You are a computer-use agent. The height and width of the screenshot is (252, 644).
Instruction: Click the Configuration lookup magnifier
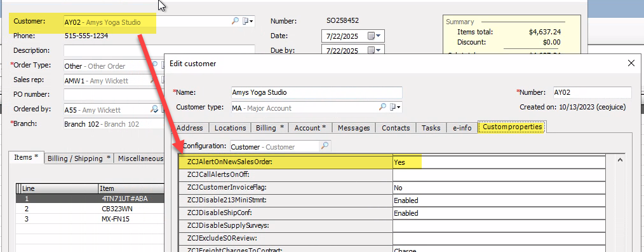pyautogui.click(x=325, y=146)
